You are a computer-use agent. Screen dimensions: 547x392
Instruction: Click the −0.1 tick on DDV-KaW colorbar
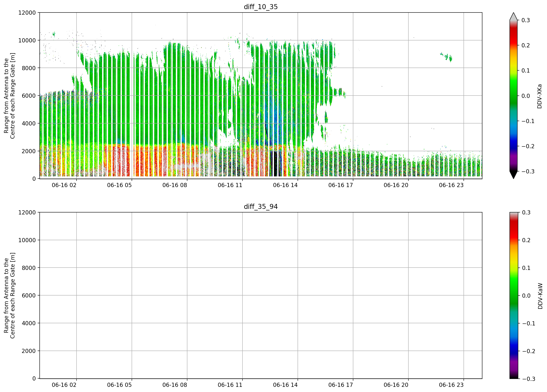point(528,323)
